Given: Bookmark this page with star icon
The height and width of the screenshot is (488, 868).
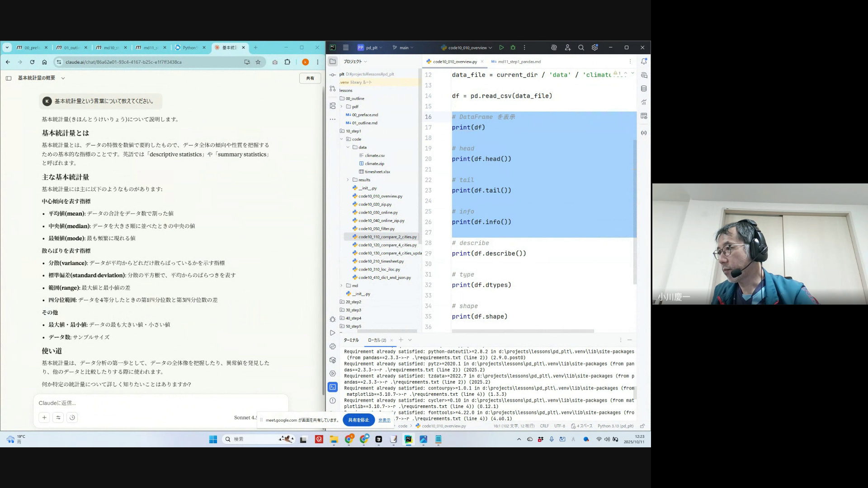Looking at the screenshot, I should tap(258, 62).
